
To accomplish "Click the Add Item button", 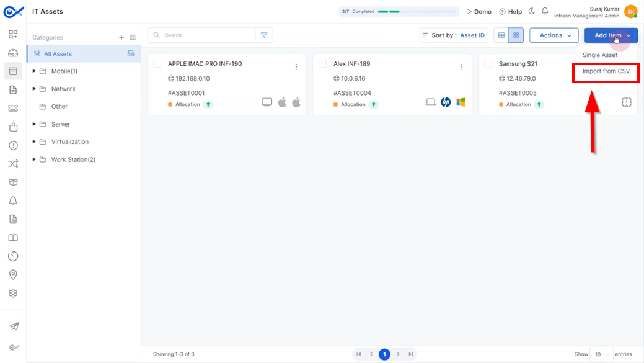I will [611, 35].
